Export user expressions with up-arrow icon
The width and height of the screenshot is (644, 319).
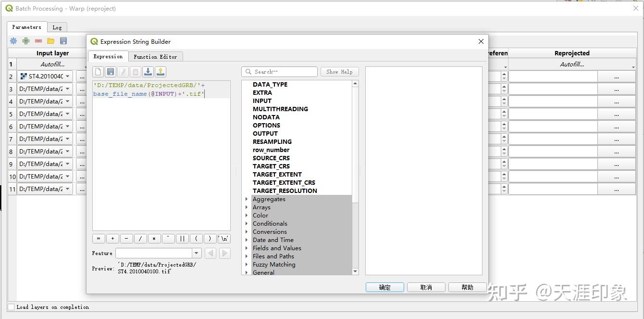[x=161, y=72]
